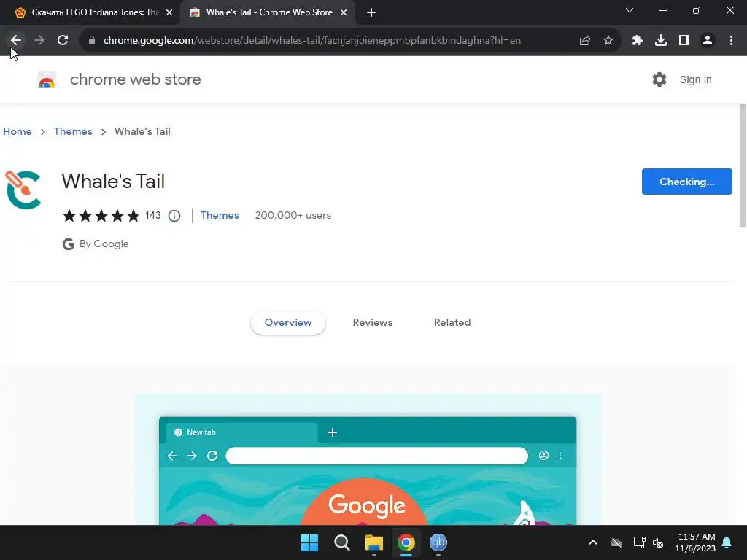Click the By Google publisher text

pos(104,244)
